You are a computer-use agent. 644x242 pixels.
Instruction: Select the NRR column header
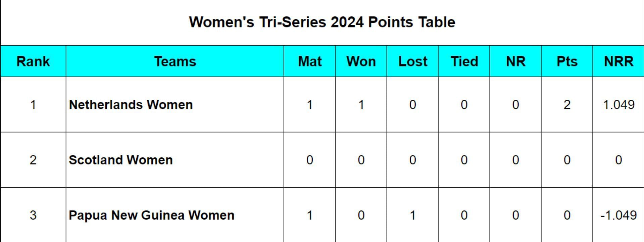click(618, 61)
